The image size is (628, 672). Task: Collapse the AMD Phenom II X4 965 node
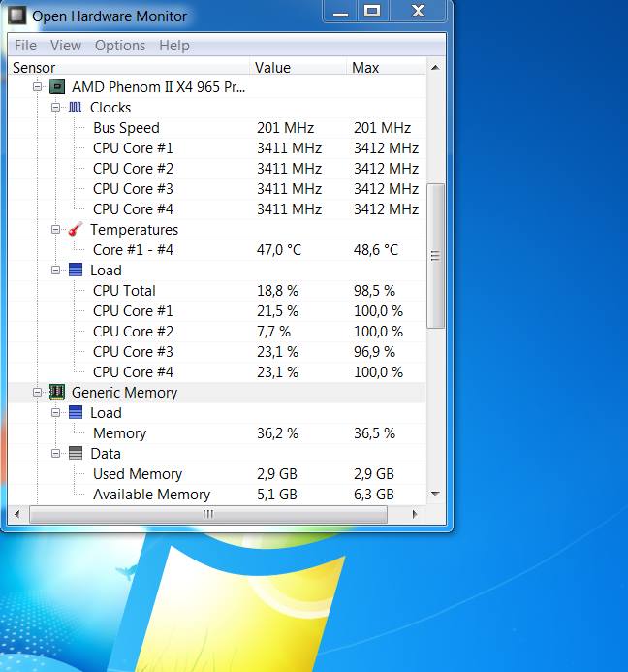37,87
